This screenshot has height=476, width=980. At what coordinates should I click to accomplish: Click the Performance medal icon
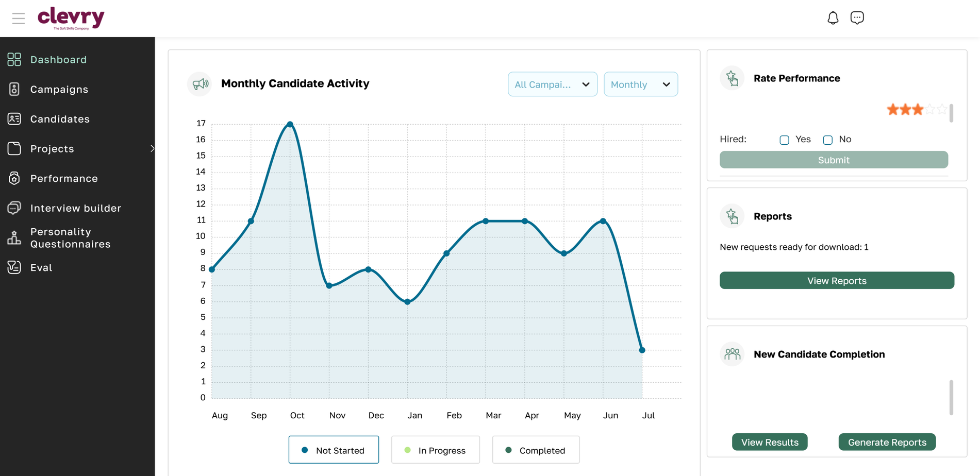point(14,178)
